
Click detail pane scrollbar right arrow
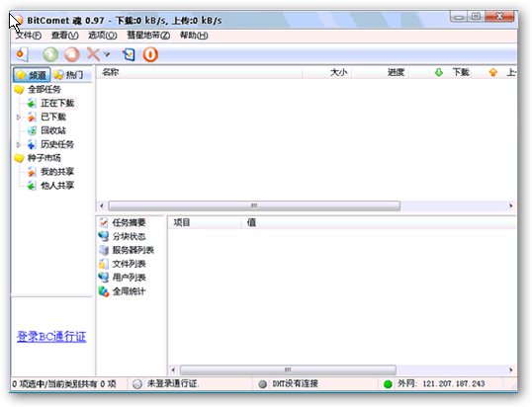(x=511, y=369)
